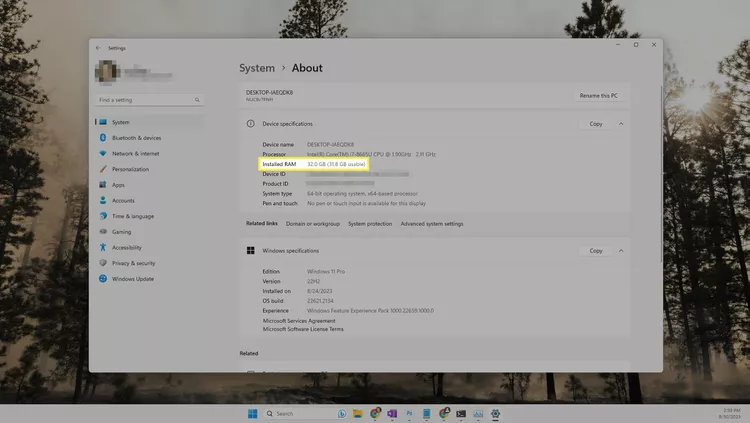Collapse the Windows specifications section
Image resolution: width=750 pixels, height=423 pixels.
[x=621, y=251]
